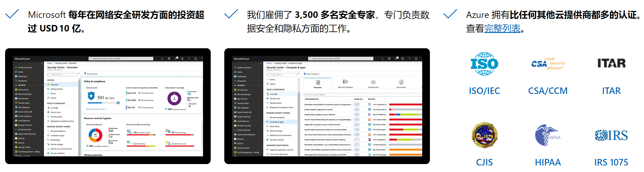Viewport: 644px width, 172px height.
Task: Open the HIPAA text link
Action: [x=548, y=162]
